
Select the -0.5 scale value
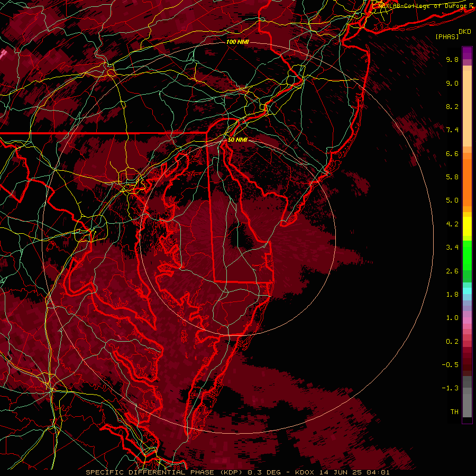(x=450, y=365)
